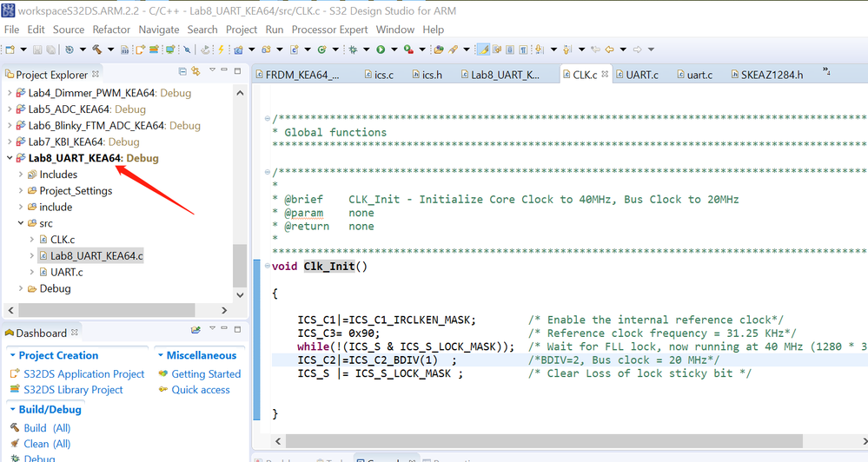
Task: Open the File menu
Action: (x=11, y=30)
